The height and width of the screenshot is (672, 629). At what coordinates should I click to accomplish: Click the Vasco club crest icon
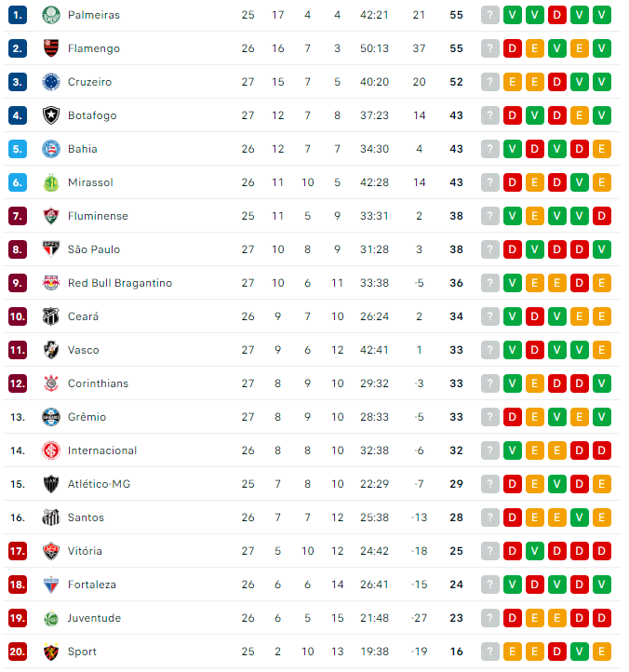[50, 350]
